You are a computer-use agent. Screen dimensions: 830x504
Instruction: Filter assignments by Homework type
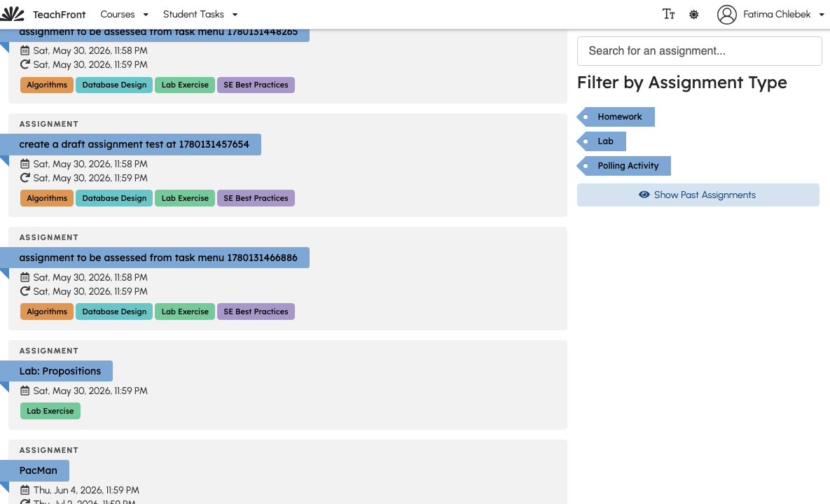pos(616,117)
